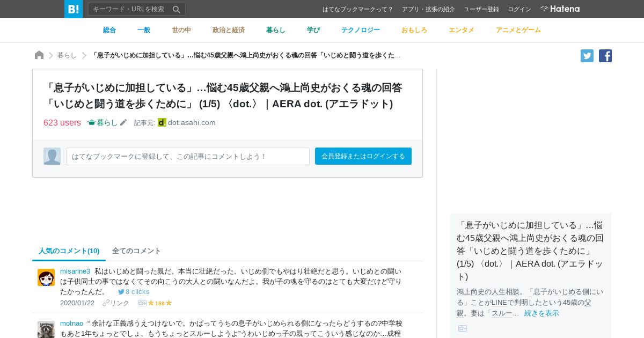Open はてなブックマークって？ link

pyautogui.click(x=358, y=9)
